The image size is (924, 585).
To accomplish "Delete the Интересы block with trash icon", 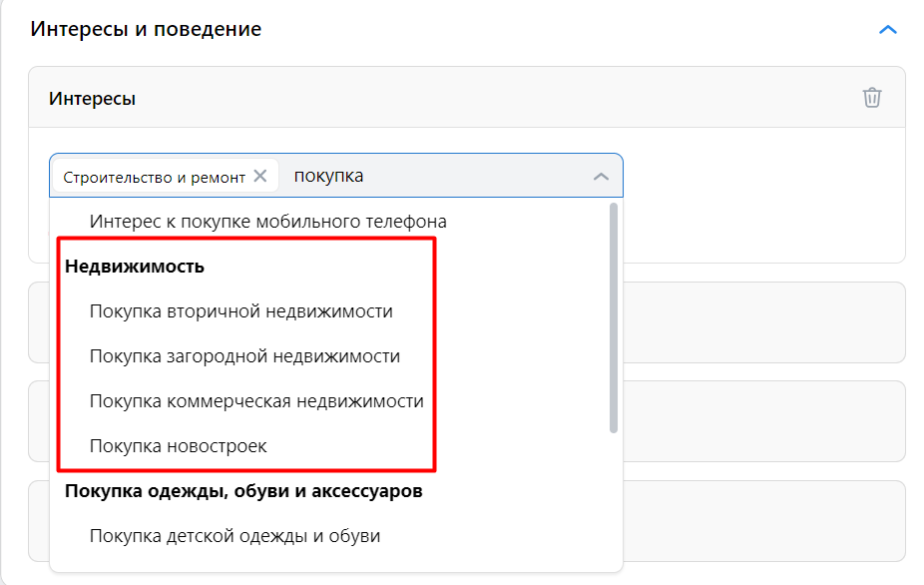I will pos(871,97).
